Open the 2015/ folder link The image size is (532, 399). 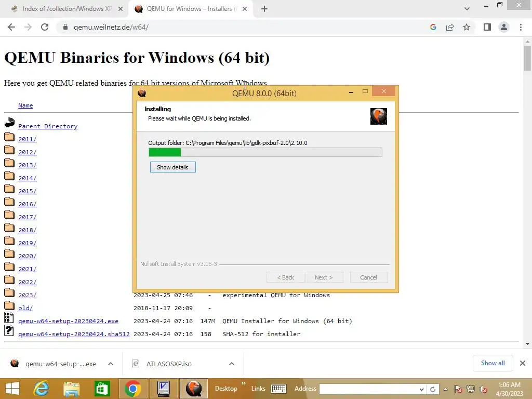pyautogui.click(x=27, y=191)
